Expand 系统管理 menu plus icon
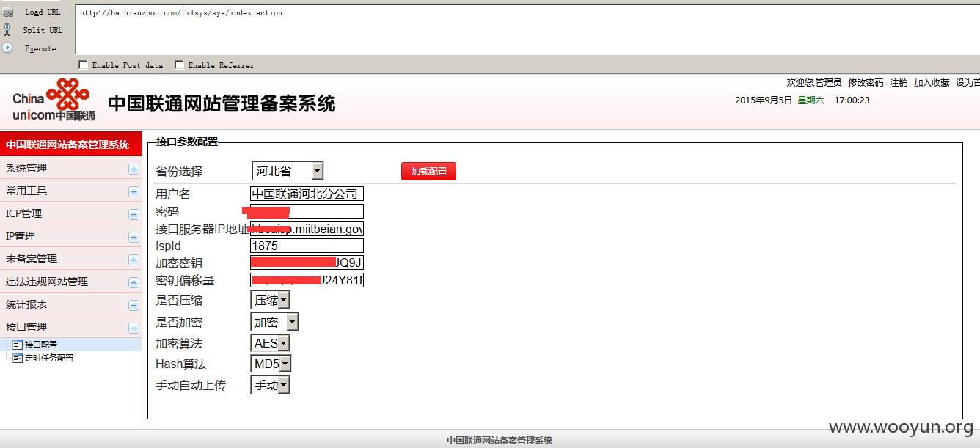The height and width of the screenshot is (448, 980). pyautogui.click(x=134, y=169)
